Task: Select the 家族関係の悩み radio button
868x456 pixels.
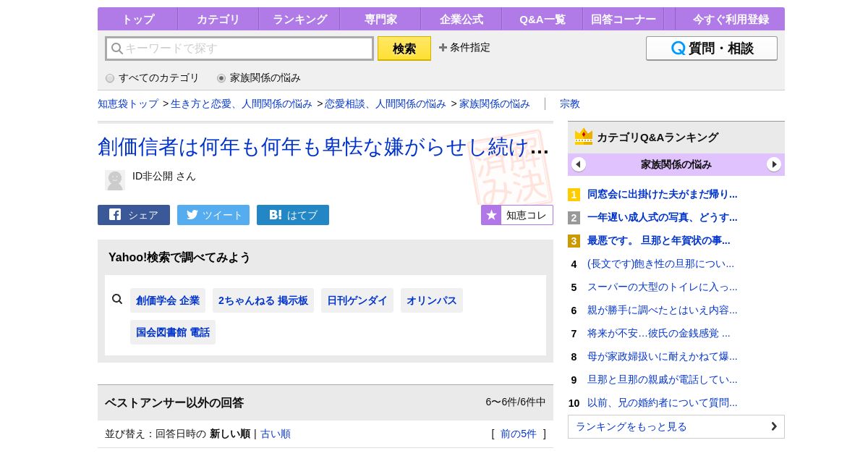Action: (x=221, y=78)
